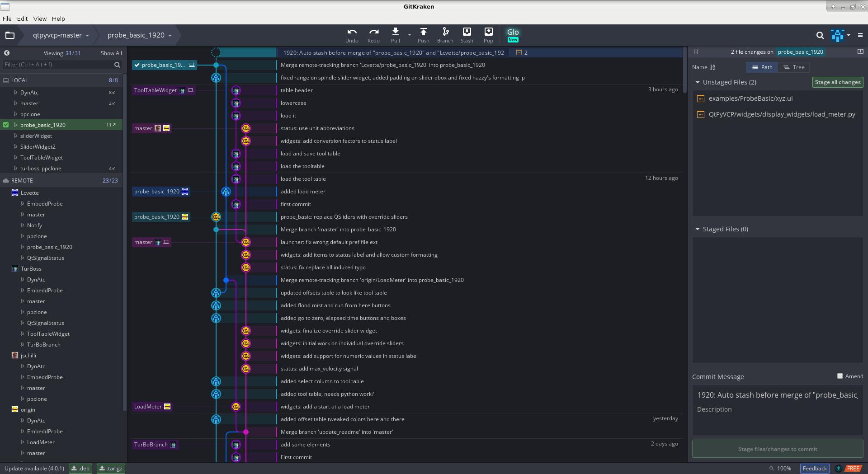Collapse the left panel with the back arrow
The height and width of the screenshot is (474, 868).
tap(7, 53)
